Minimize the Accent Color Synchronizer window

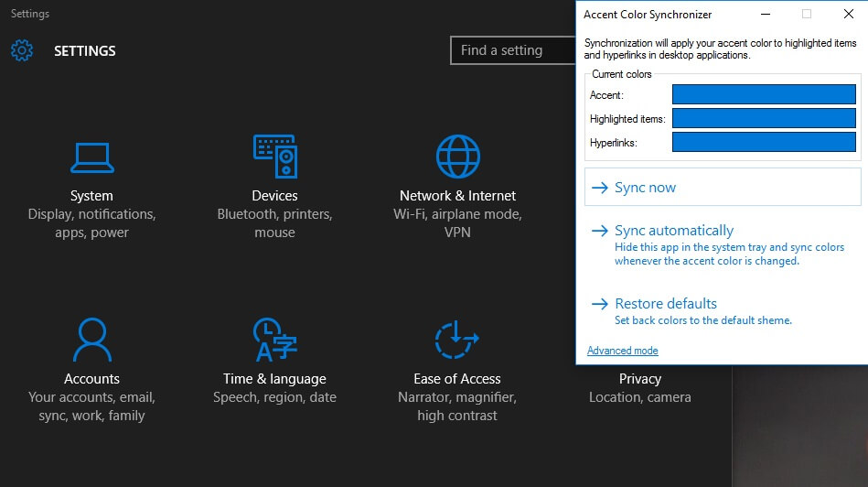click(x=766, y=15)
